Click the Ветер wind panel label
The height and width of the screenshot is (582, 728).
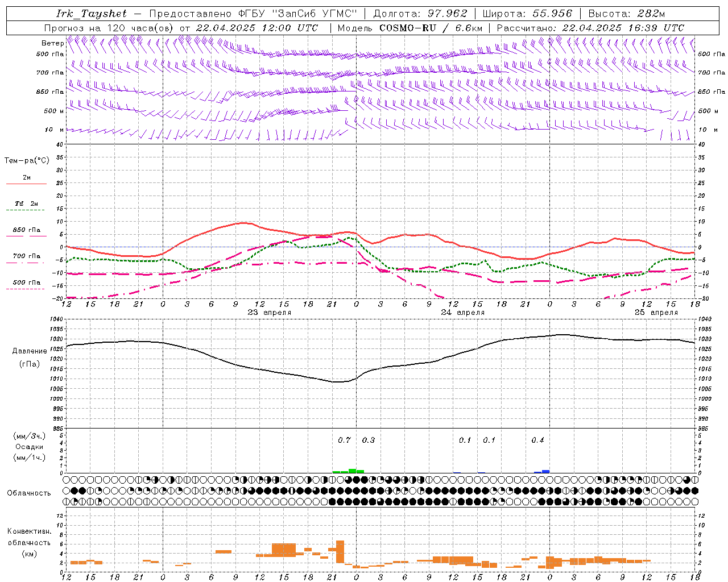click(x=52, y=43)
